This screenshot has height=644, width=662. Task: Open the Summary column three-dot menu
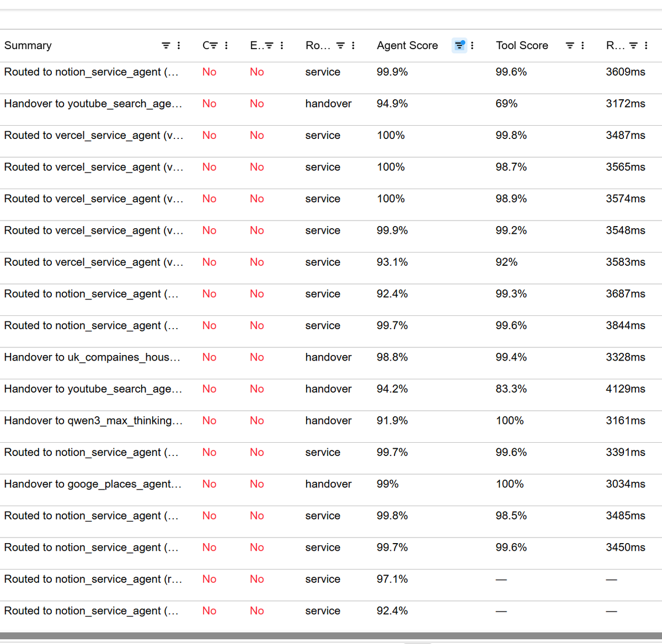(179, 46)
